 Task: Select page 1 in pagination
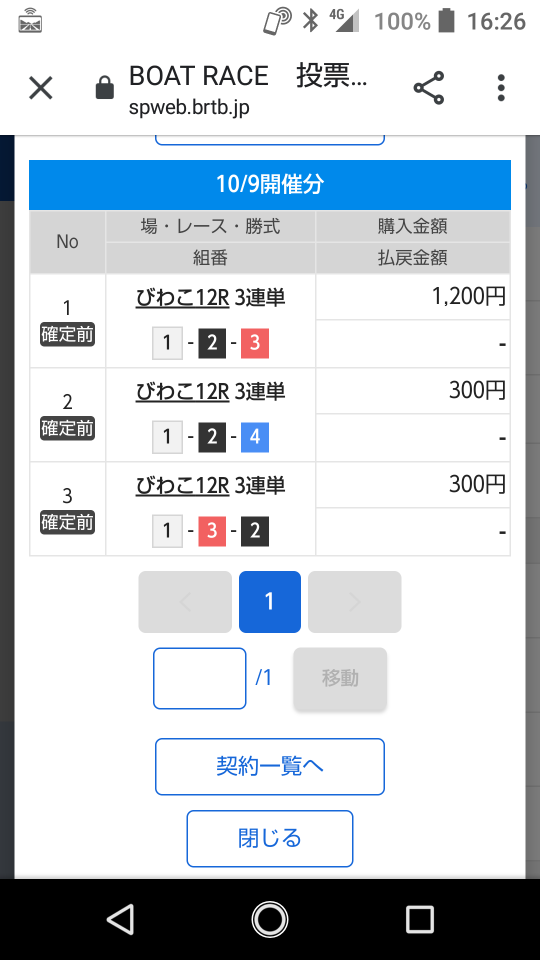coord(269,602)
